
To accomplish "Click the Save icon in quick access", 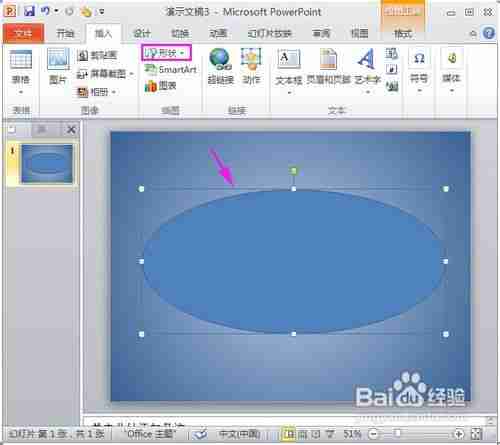I will [29, 11].
